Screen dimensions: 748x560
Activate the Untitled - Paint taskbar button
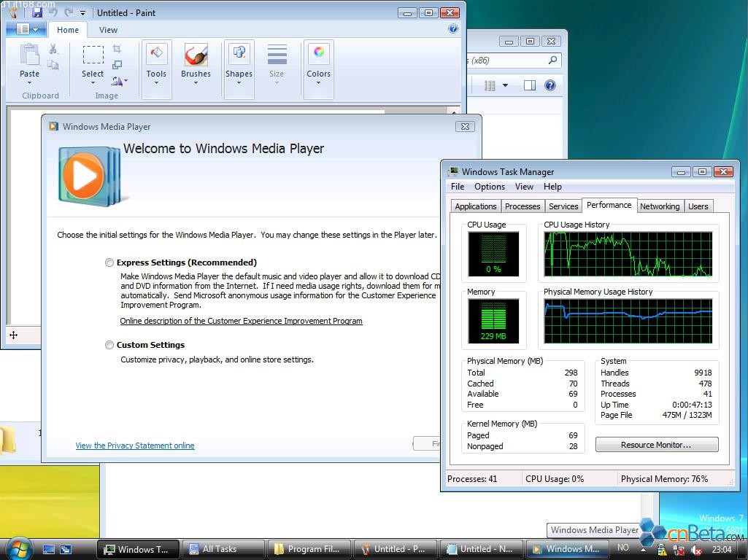coord(394,549)
